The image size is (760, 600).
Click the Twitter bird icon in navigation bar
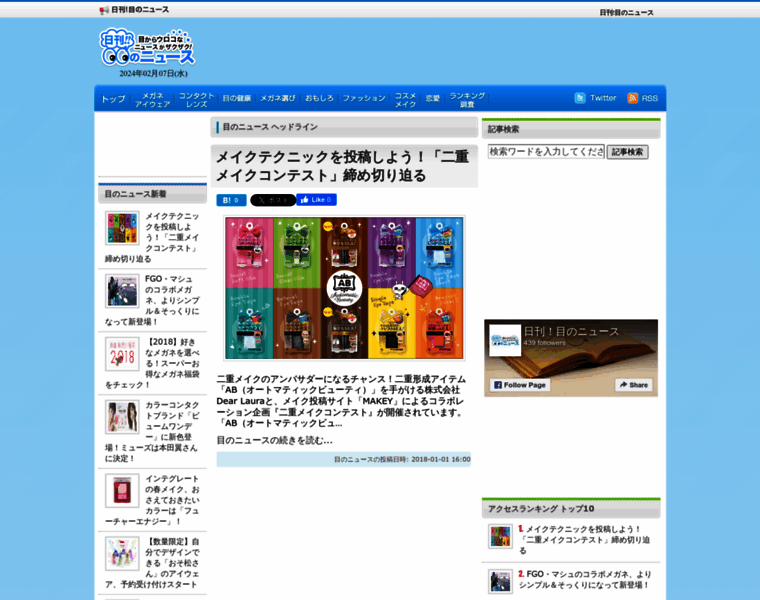[580, 98]
